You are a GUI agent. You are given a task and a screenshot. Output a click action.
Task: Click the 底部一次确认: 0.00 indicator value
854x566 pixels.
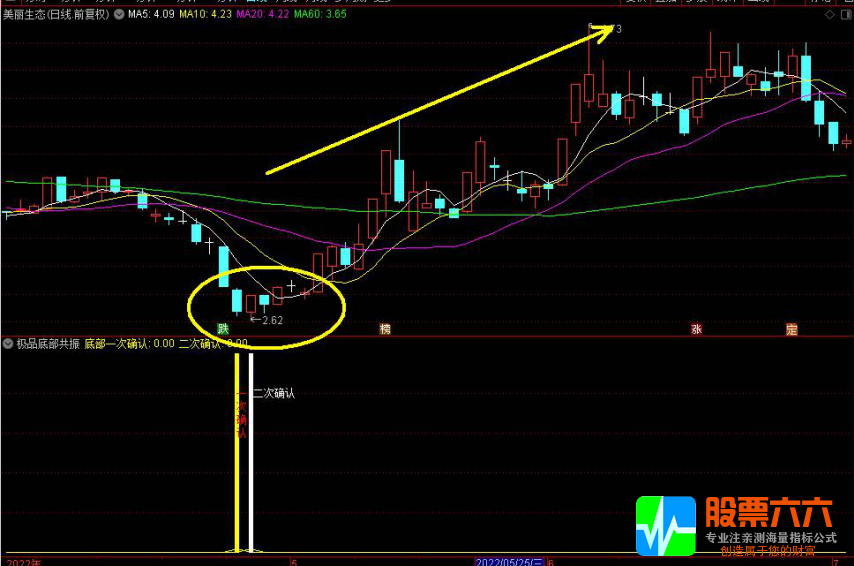tap(130, 344)
